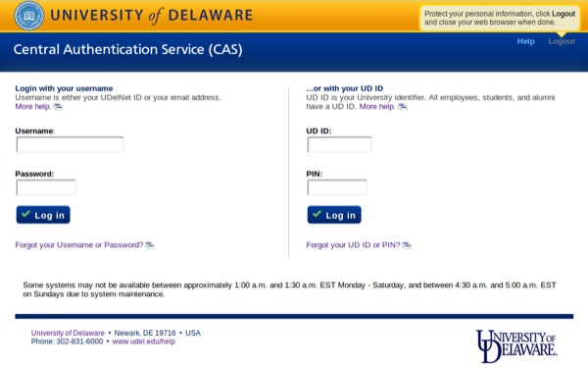This screenshot has width=588, height=368.
Task: Focus the Username text field
Action: 70,144
